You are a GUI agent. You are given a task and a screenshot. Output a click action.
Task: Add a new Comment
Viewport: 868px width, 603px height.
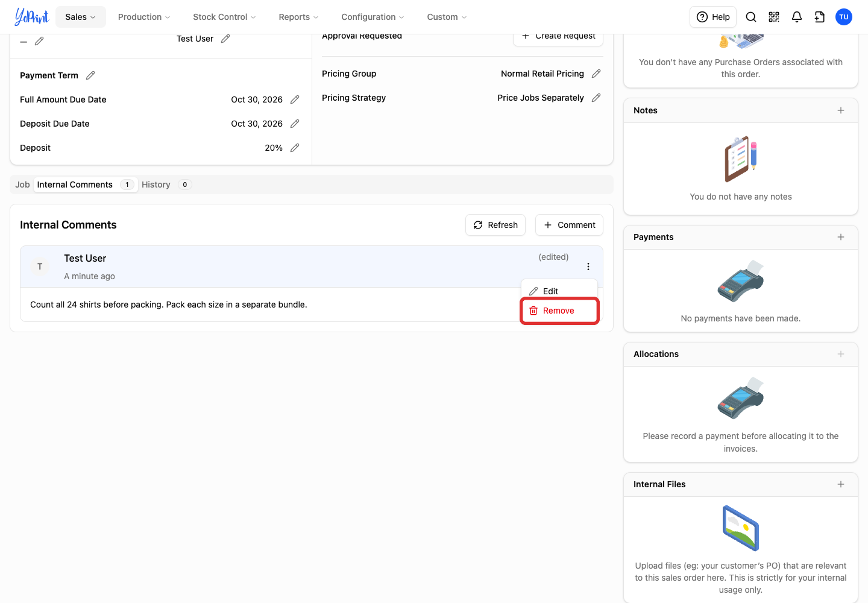(569, 225)
